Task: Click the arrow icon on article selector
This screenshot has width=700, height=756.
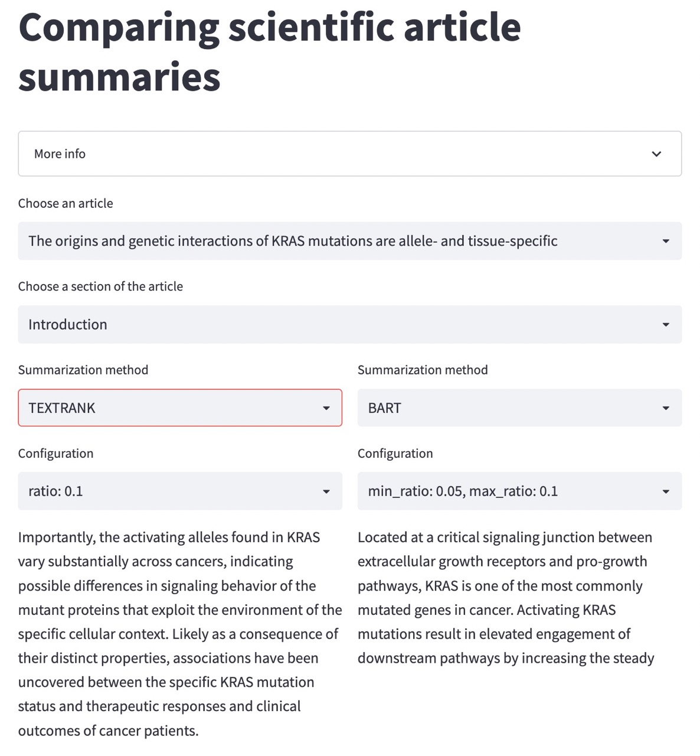Action: 666,241
